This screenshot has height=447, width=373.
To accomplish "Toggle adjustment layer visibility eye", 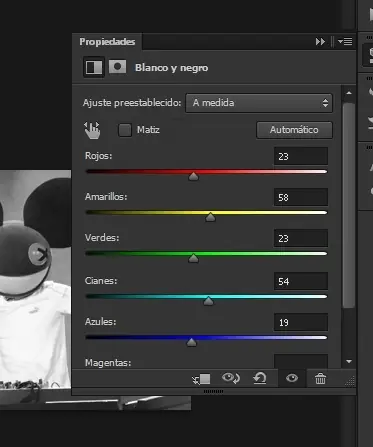I will click(x=292, y=378).
